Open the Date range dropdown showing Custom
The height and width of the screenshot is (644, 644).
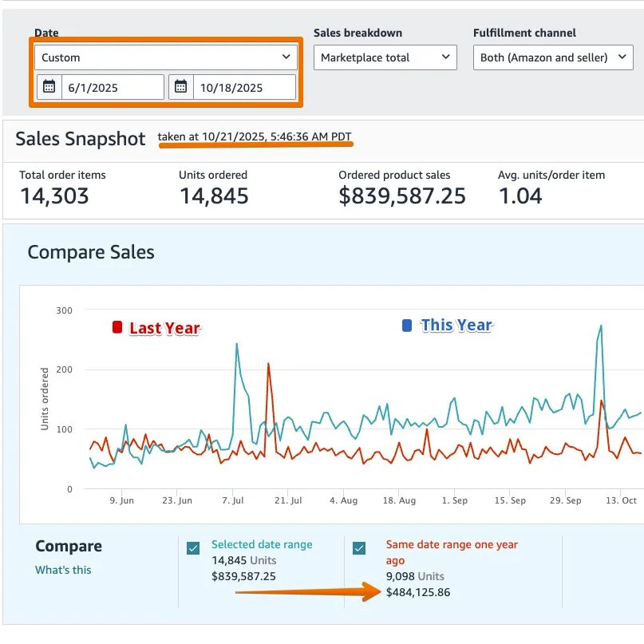165,57
